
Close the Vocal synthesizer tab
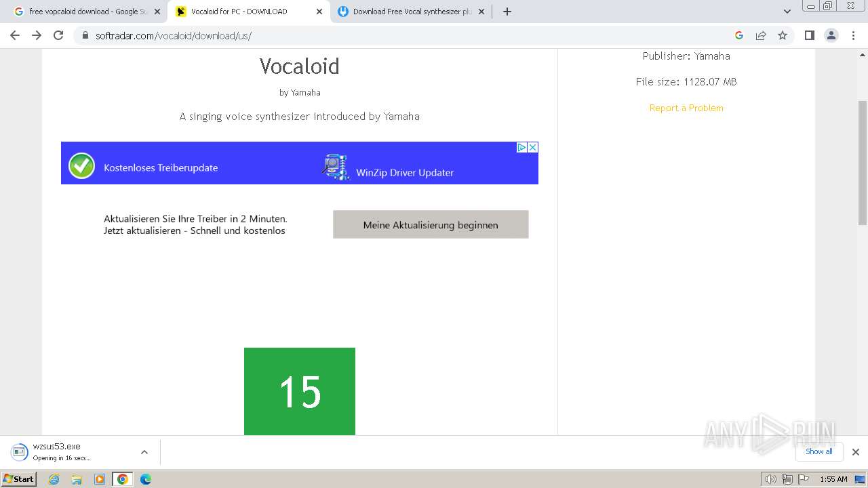(x=481, y=12)
